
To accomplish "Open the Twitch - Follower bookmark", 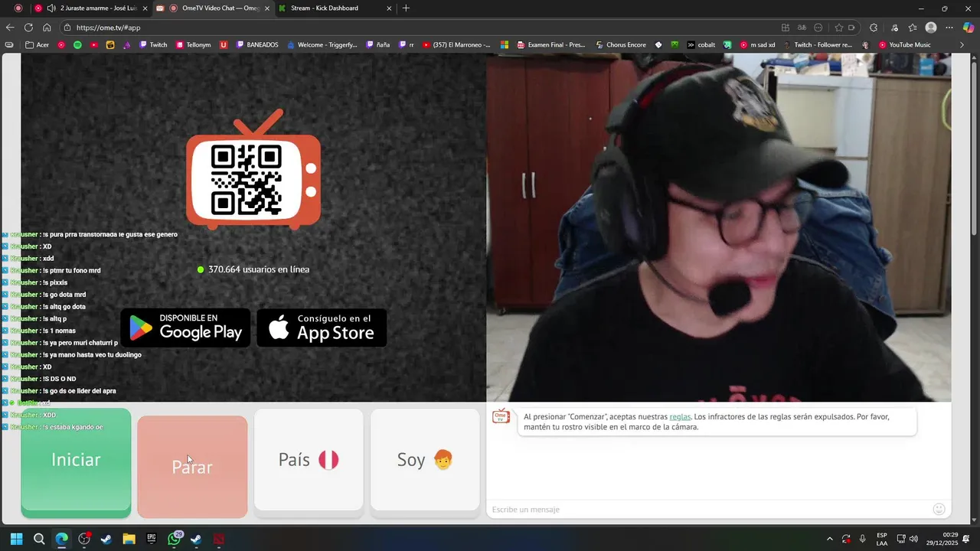I will (818, 44).
